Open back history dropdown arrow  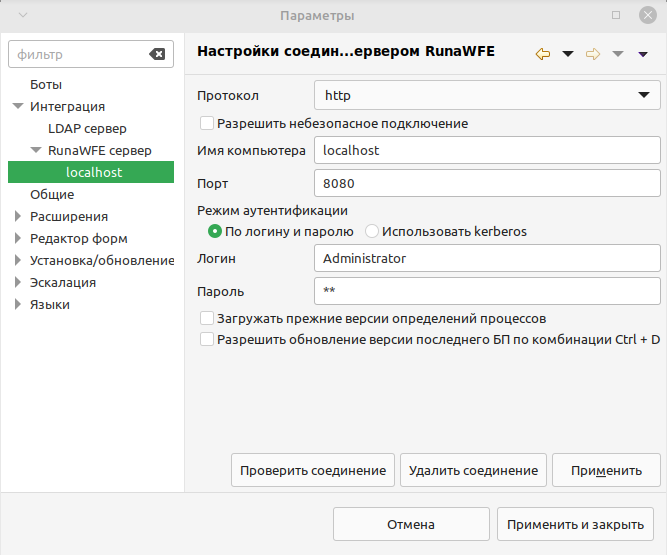click(568, 54)
